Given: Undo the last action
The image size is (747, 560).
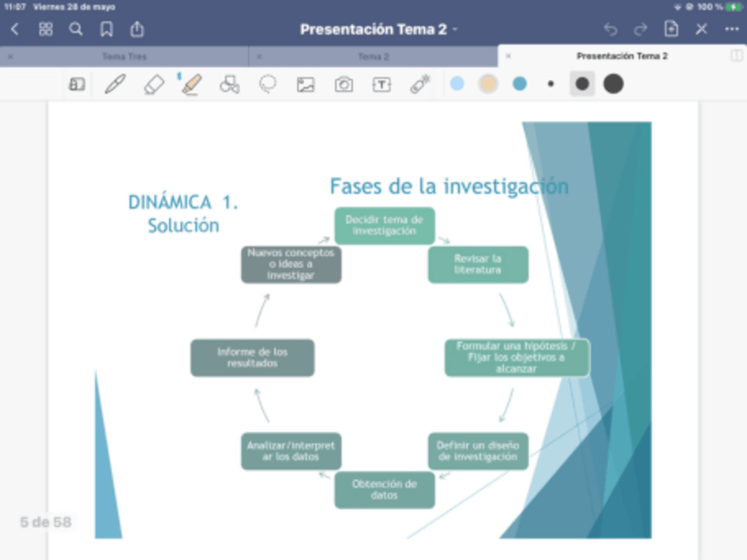Looking at the screenshot, I should click(x=610, y=30).
